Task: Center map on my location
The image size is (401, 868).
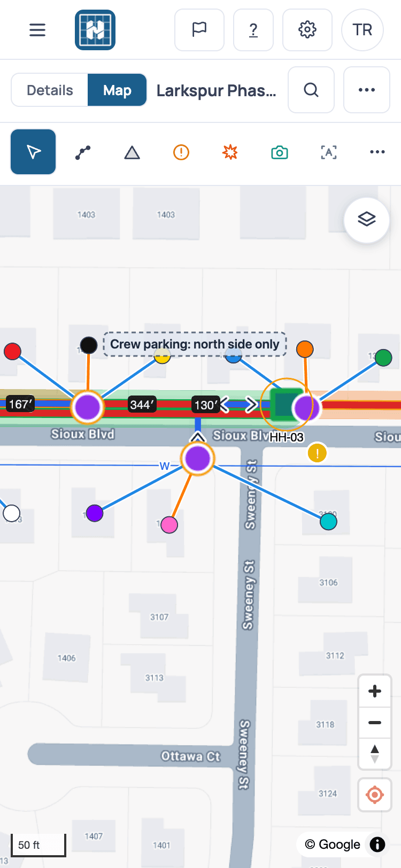Action: coord(375,795)
